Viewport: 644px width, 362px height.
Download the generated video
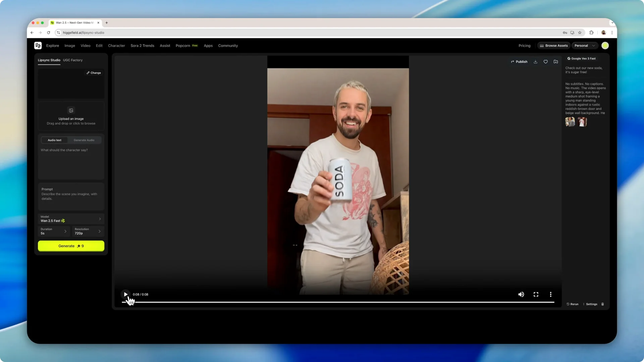point(535,62)
